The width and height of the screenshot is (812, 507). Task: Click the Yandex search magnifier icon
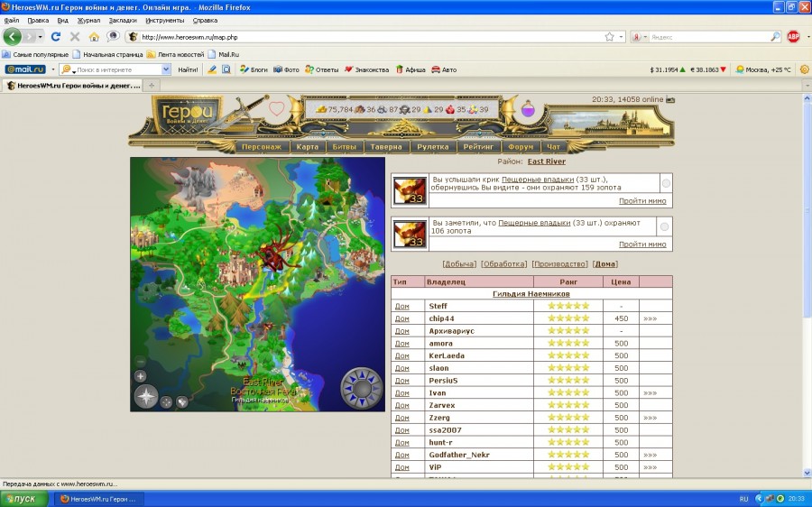point(775,37)
